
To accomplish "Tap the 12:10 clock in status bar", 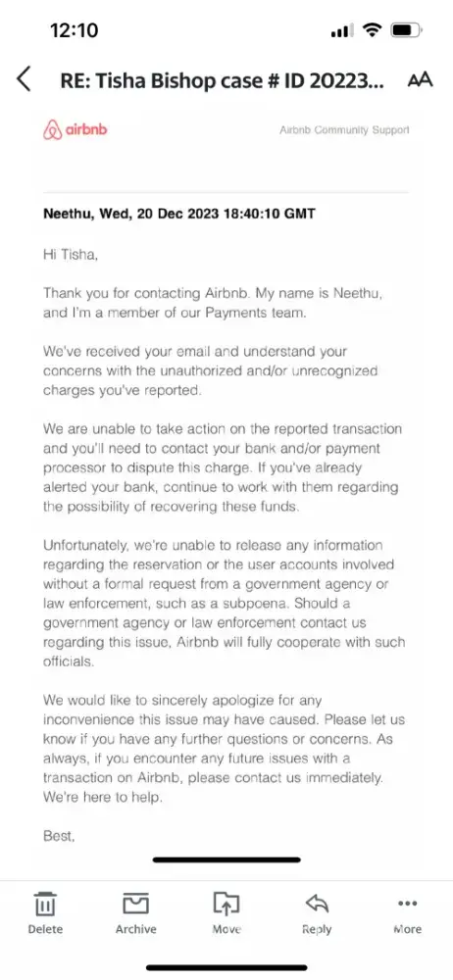I will coord(74,30).
